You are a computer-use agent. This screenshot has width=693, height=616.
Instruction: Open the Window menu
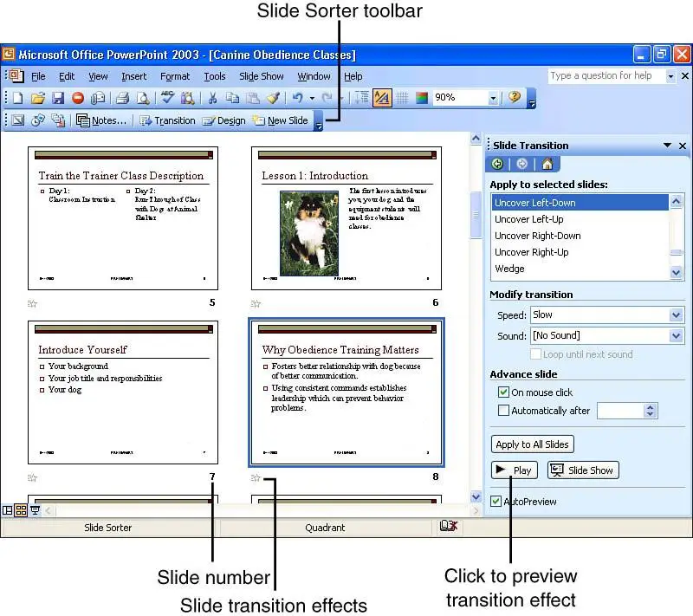click(314, 76)
